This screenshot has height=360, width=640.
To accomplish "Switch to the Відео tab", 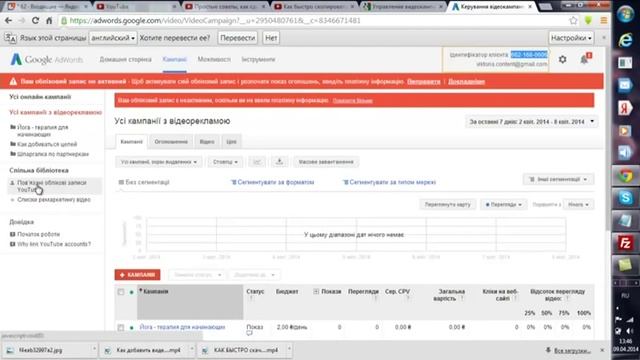I will pyautogui.click(x=207, y=142).
